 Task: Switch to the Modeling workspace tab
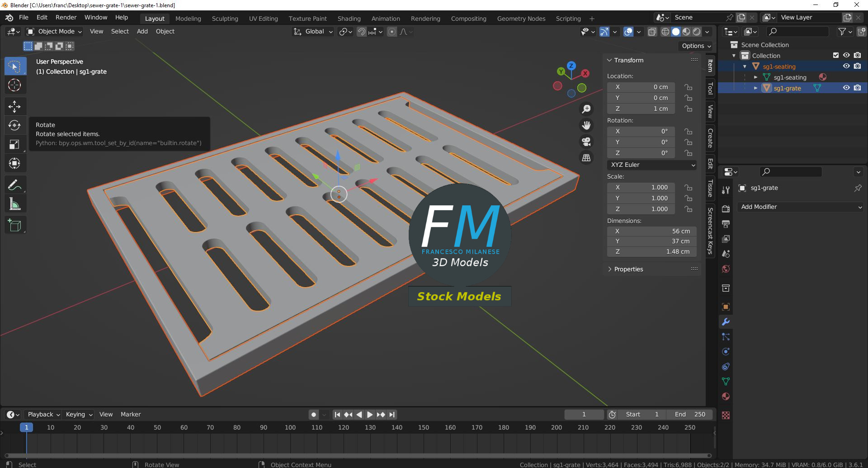pyautogui.click(x=188, y=19)
